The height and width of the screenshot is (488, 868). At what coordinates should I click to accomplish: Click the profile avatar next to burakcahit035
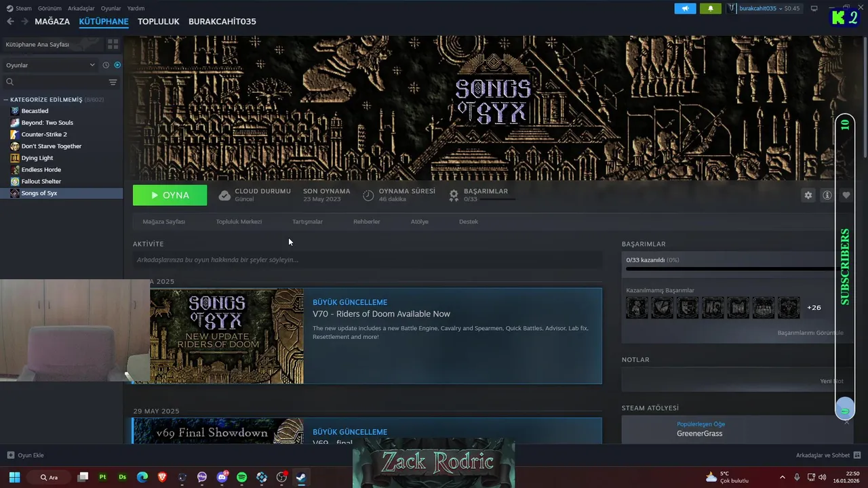pyautogui.click(x=732, y=8)
